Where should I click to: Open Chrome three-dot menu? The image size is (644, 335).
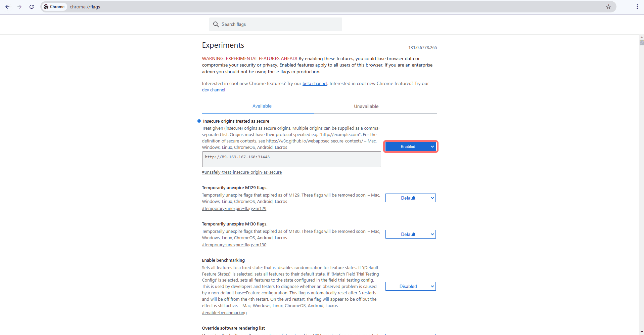point(637,7)
